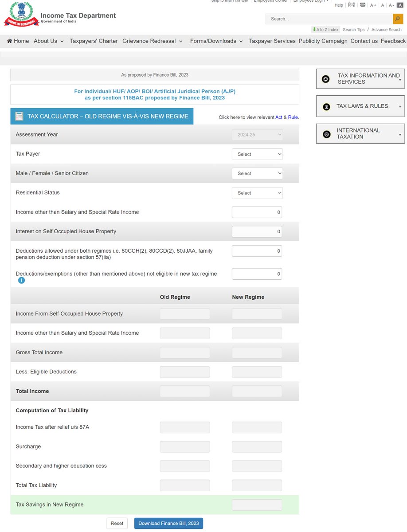Click the 'Old Regime' column header
This screenshot has width=407, height=532.
click(x=175, y=297)
